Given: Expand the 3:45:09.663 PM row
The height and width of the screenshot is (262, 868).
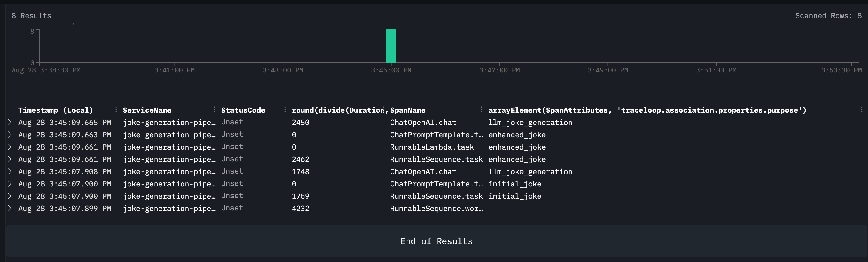Looking at the screenshot, I should (x=10, y=135).
